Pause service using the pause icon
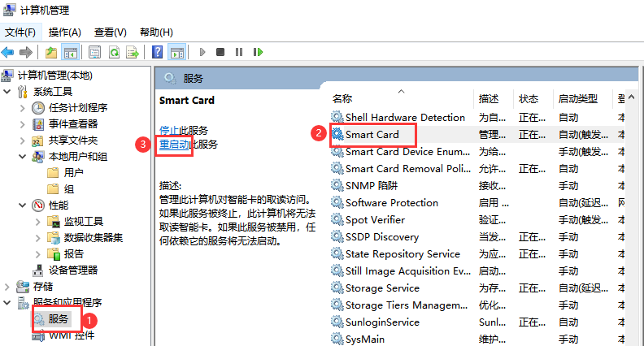The image size is (644, 346). tap(239, 52)
